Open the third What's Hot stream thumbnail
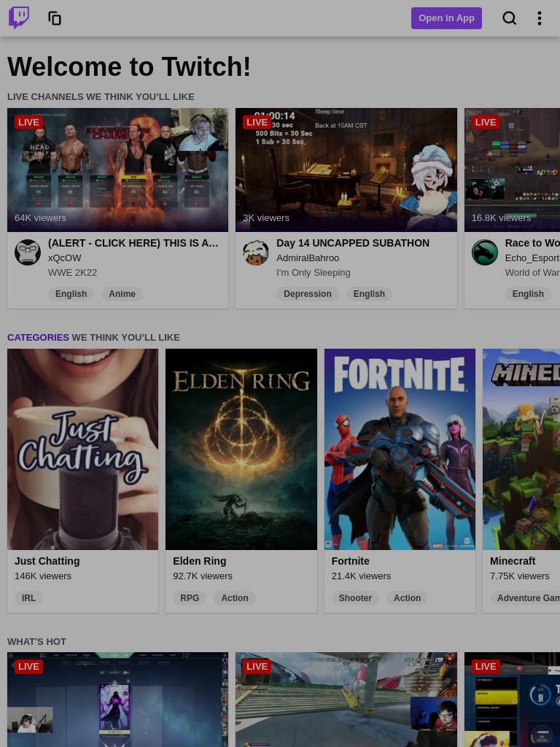560x747 pixels. (x=513, y=700)
